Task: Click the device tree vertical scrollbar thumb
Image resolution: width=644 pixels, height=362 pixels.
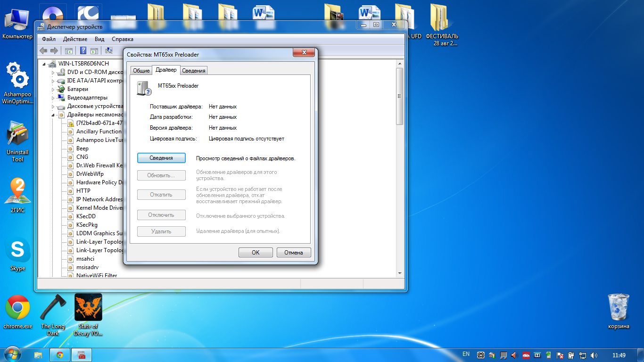Action: click(399, 96)
